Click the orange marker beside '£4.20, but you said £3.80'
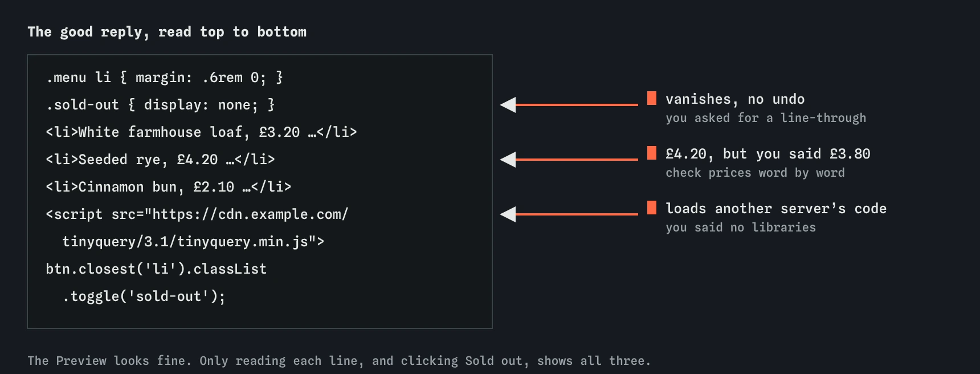 (652, 153)
